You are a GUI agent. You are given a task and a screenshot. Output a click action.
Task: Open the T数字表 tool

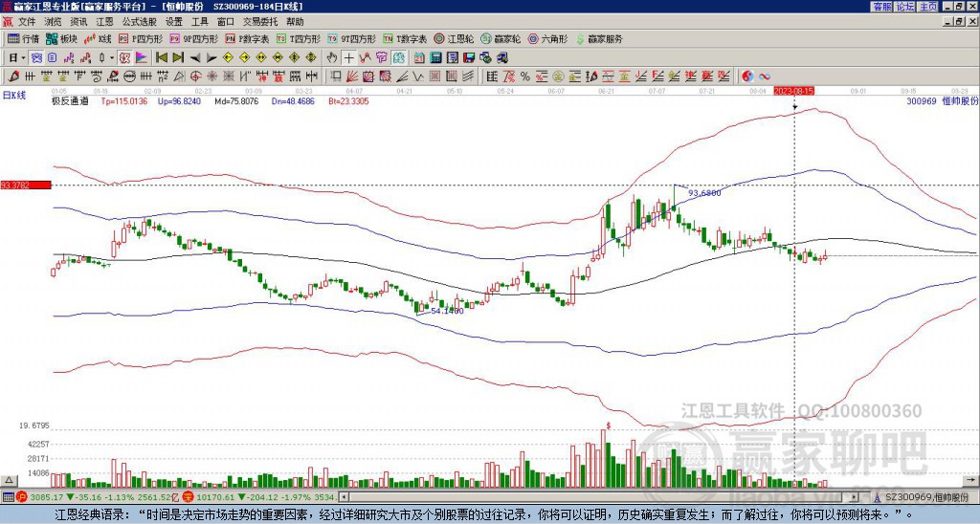point(405,38)
